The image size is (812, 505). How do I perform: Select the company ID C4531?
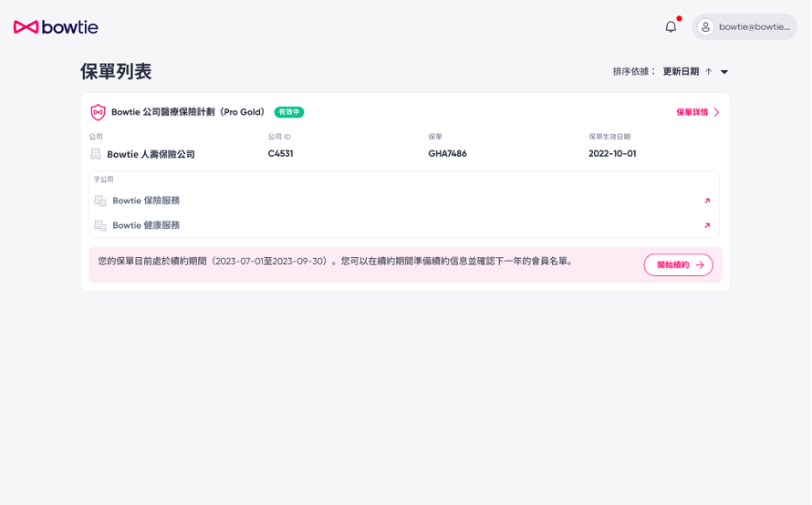coord(280,153)
